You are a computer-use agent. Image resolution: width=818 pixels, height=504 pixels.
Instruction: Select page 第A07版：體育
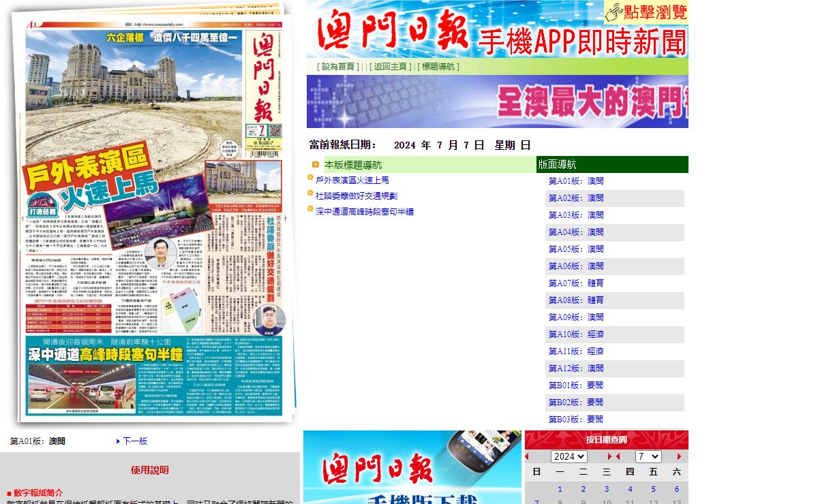coord(576,283)
